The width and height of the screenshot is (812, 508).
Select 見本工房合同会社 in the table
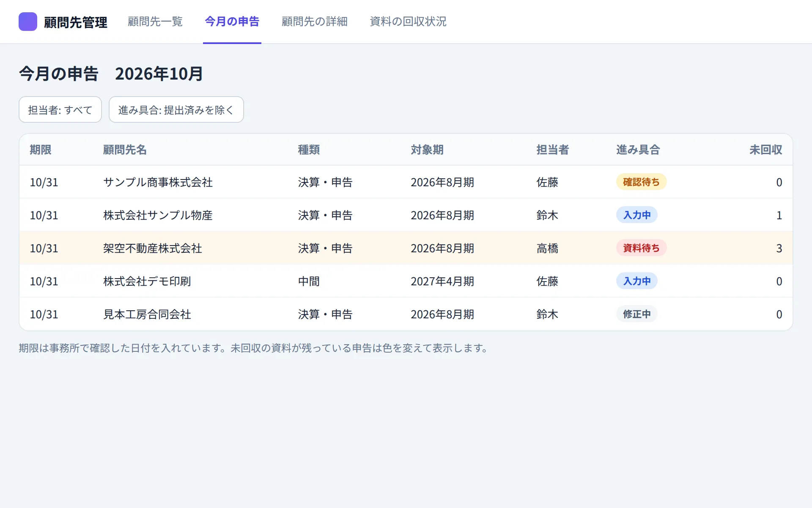(147, 315)
